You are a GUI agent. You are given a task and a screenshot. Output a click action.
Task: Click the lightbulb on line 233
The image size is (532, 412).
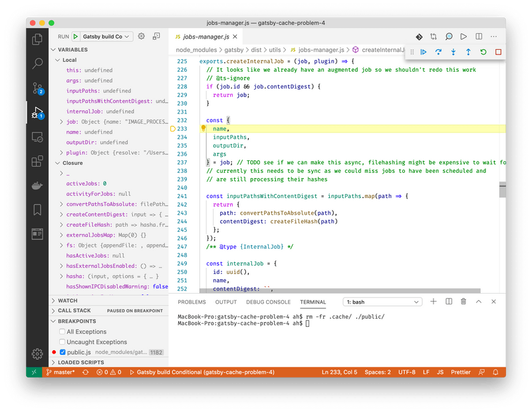[203, 128]
